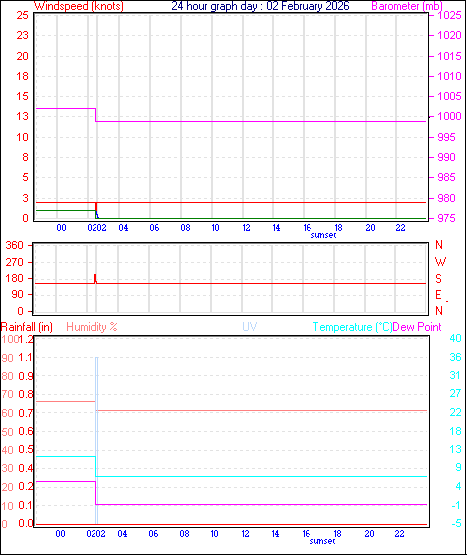Click "sunset" under the windspeed chart

click(x=323, y=235)
